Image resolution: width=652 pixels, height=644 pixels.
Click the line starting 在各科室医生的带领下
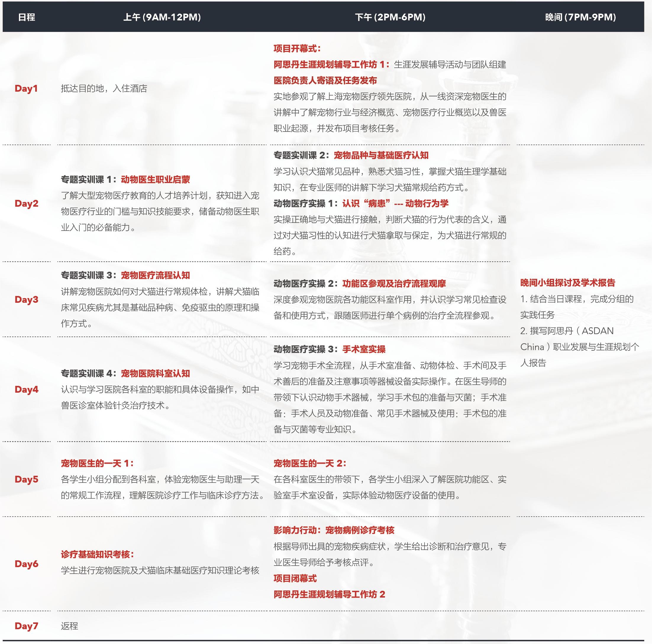click(x=390, y=479)
